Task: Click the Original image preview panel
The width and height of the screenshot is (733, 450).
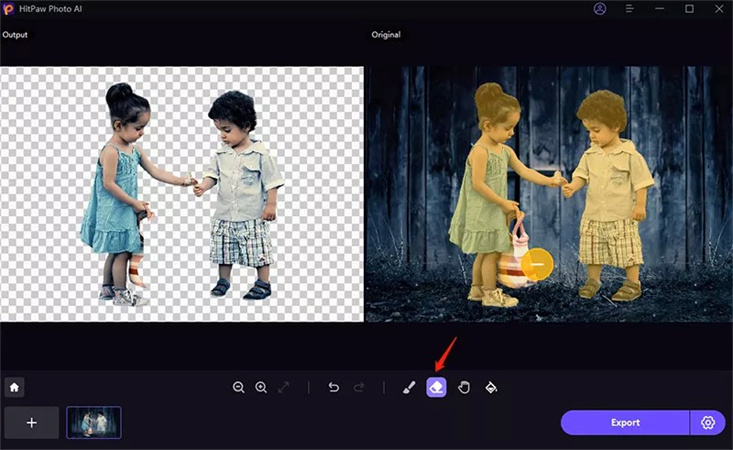Action: click(549, 194)
